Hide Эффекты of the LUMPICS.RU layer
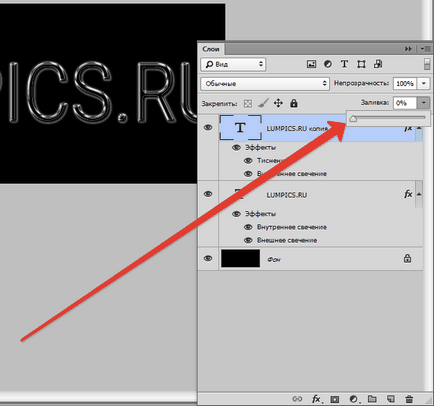The width and height of the screenshot is (434, 406). (236, 214)
